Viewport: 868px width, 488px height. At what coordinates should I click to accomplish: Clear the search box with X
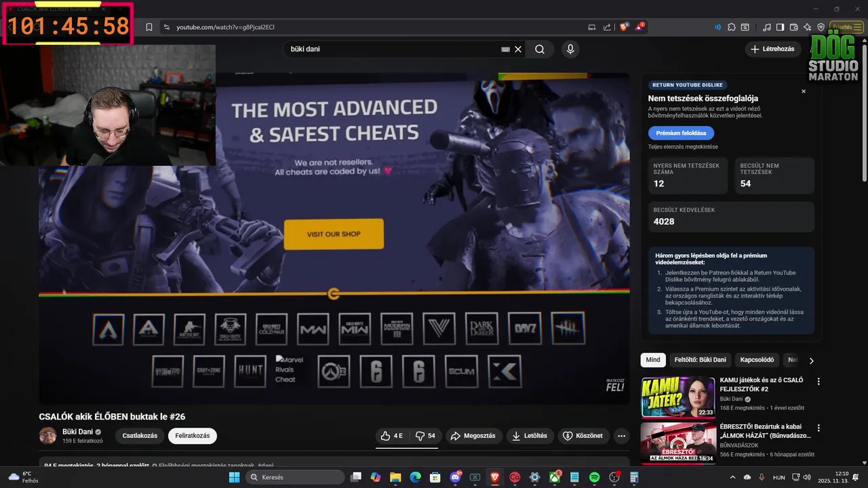click(x=518, y=49)
